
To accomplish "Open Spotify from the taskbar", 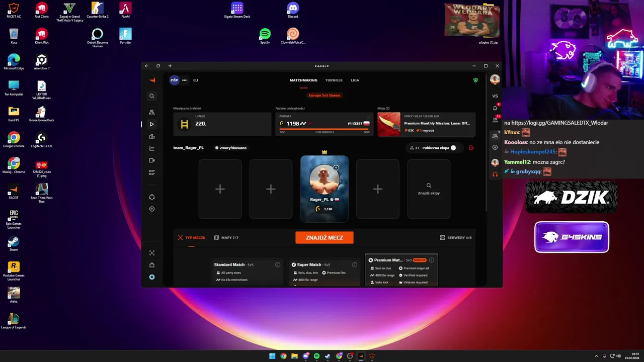I will point(316,356).
